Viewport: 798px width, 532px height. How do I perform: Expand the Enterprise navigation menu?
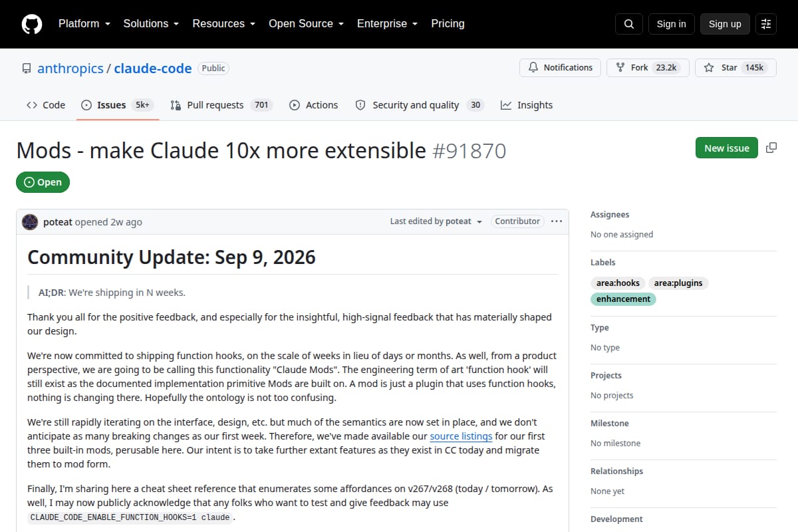[387, 23]
